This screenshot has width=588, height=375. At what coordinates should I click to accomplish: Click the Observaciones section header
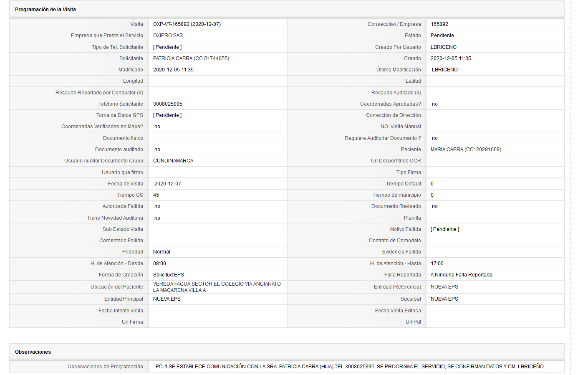pyautogui.click(x=33, y=352)
